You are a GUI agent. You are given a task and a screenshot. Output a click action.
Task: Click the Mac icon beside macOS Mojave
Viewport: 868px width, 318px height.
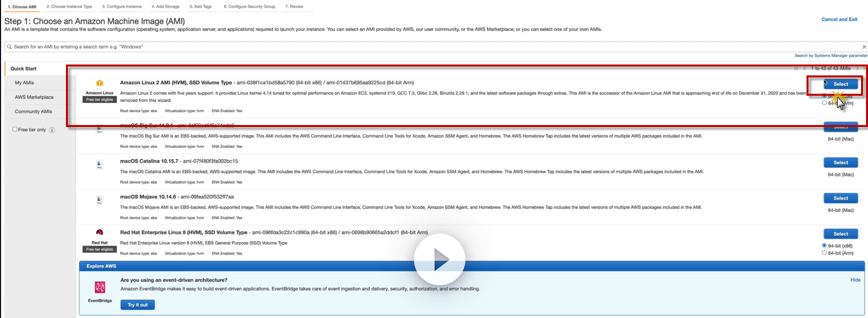click(x=99, y=200)
